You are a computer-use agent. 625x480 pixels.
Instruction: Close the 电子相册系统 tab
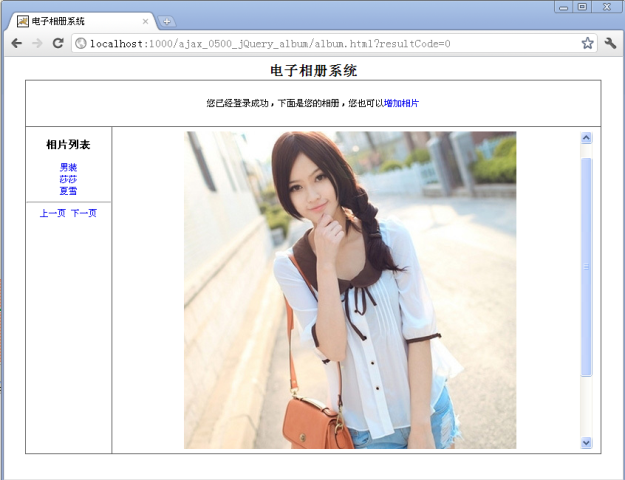(x=145, y=22)
